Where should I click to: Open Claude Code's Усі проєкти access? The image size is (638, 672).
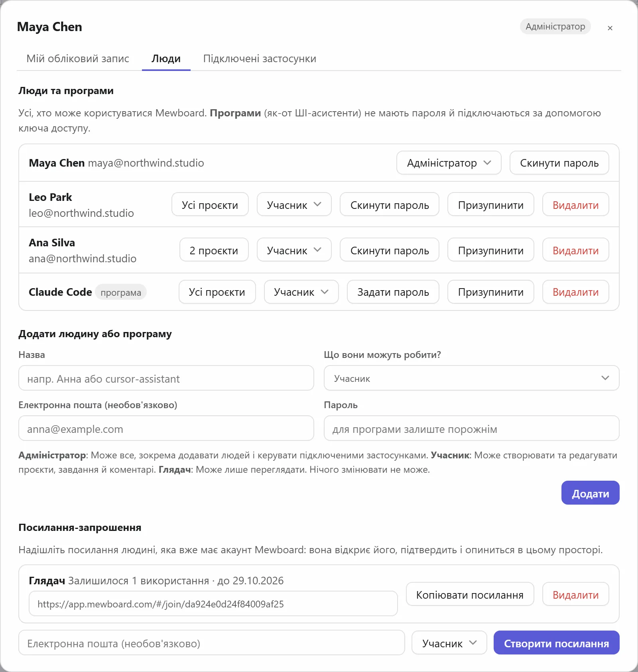point(217,292)
